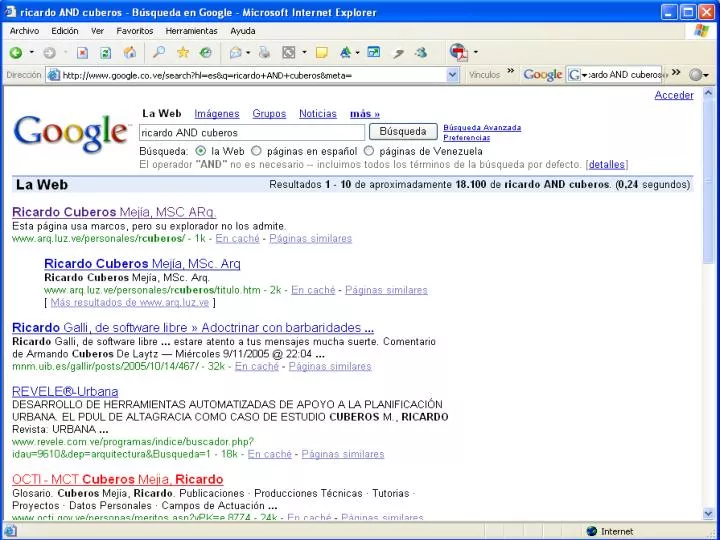Click the status bar page icon
The image size is (720, 540).
click(x=10, y=531)
